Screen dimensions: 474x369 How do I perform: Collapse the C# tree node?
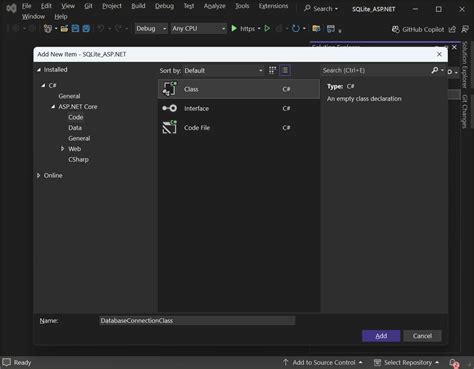click(43, 85)
